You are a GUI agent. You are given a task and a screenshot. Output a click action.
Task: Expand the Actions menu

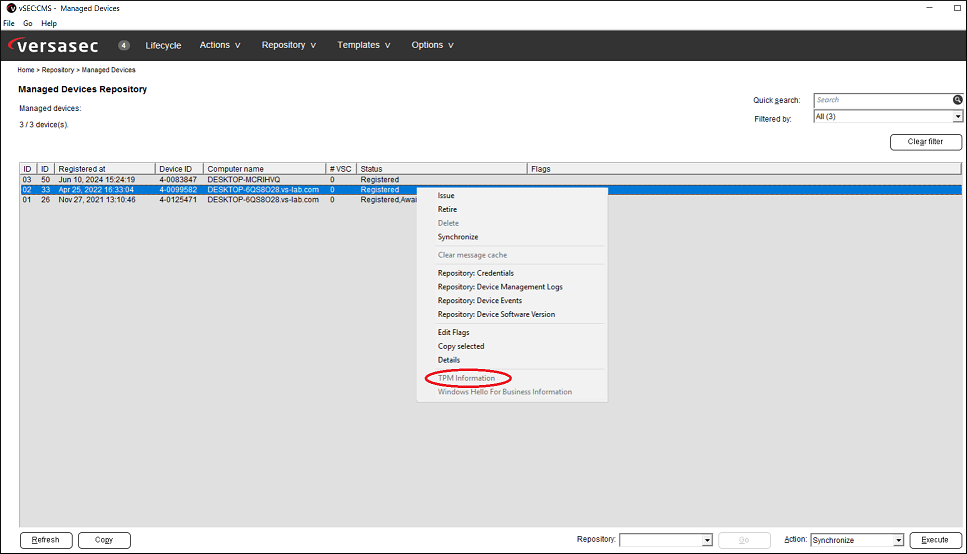coord(220,45)
